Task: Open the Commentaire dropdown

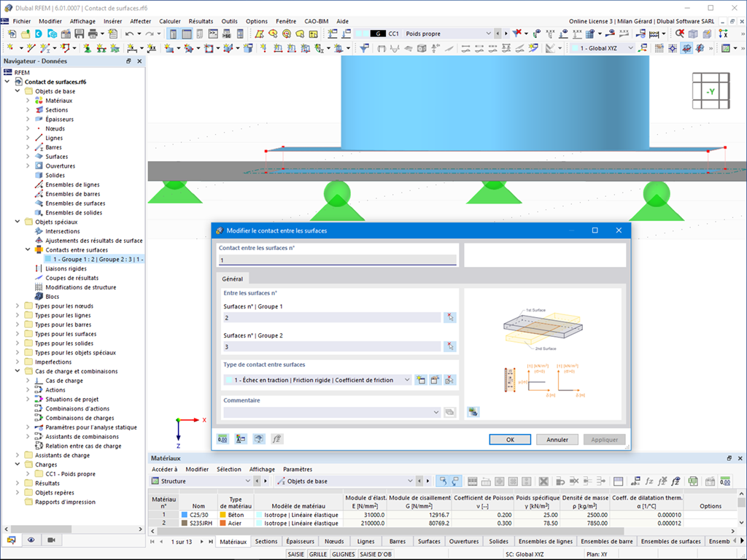Action: coord(436,413)
